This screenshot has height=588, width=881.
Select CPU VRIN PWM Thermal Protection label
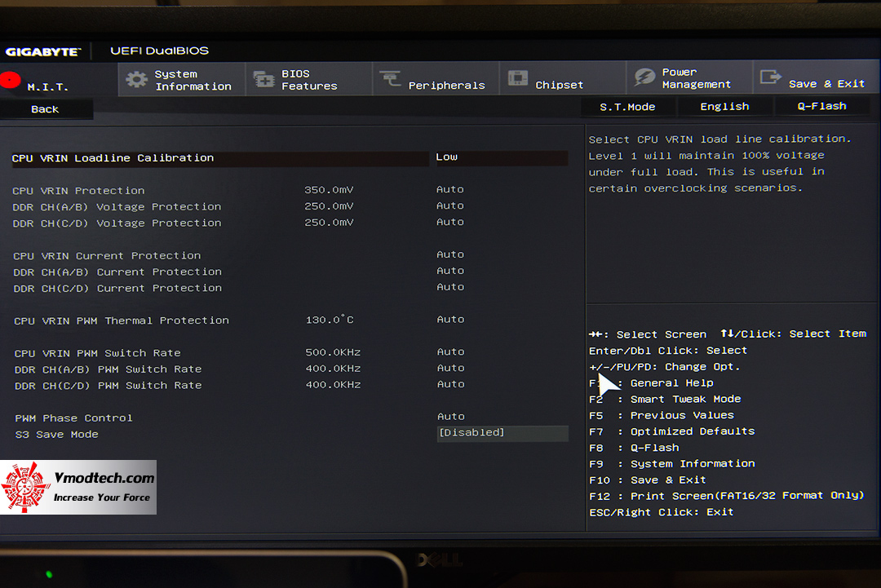click(122, 321)
